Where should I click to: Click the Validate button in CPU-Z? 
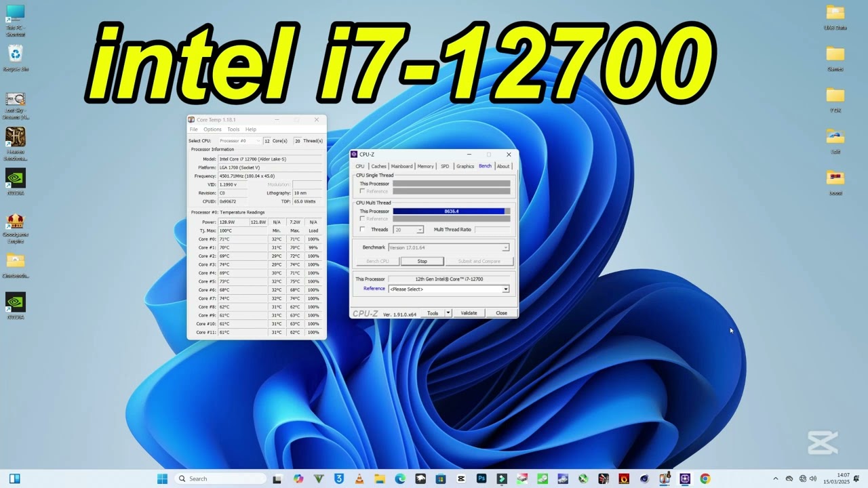point(469,313)
